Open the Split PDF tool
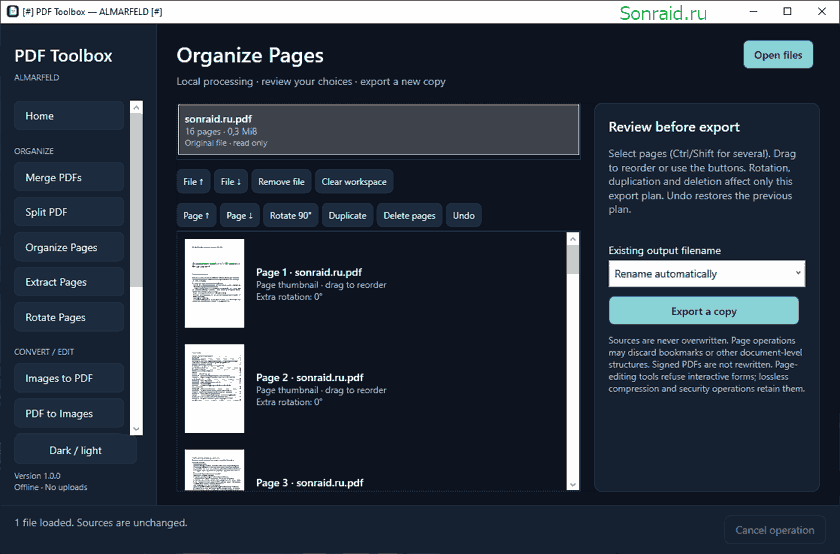Image resolution: width=840 pixels, height=554 pixels. tap(69, 212)
